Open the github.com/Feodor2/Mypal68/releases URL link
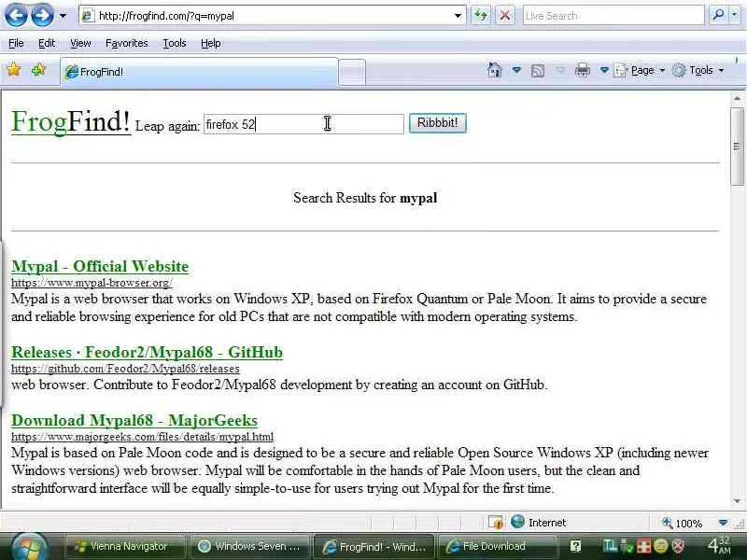The height and width of the screenshot is (560, 747). click(x=125, y=369)
